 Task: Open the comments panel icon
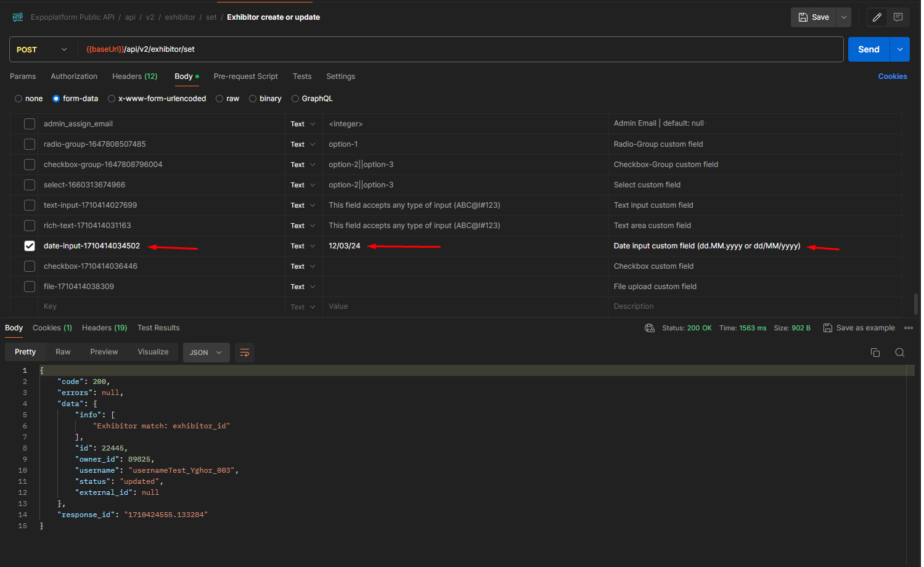point(898,17)
